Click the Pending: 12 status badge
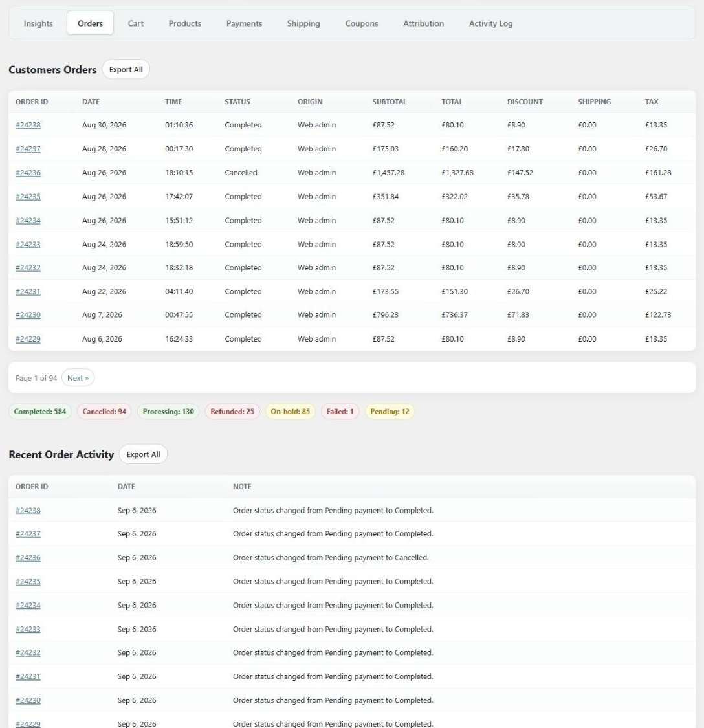Screen dimensions: 704x728 390,412
